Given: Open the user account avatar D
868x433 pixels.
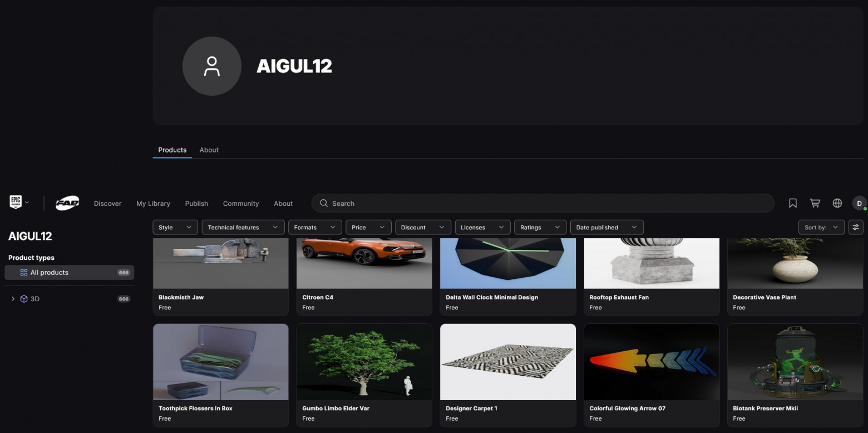Looking at the screenshot, I should tap(859, 203).
